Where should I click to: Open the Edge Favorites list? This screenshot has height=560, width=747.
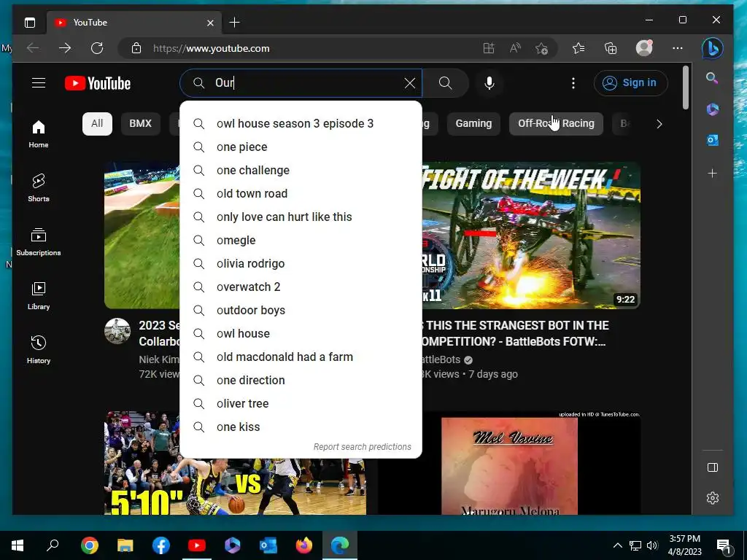(578, 48)
